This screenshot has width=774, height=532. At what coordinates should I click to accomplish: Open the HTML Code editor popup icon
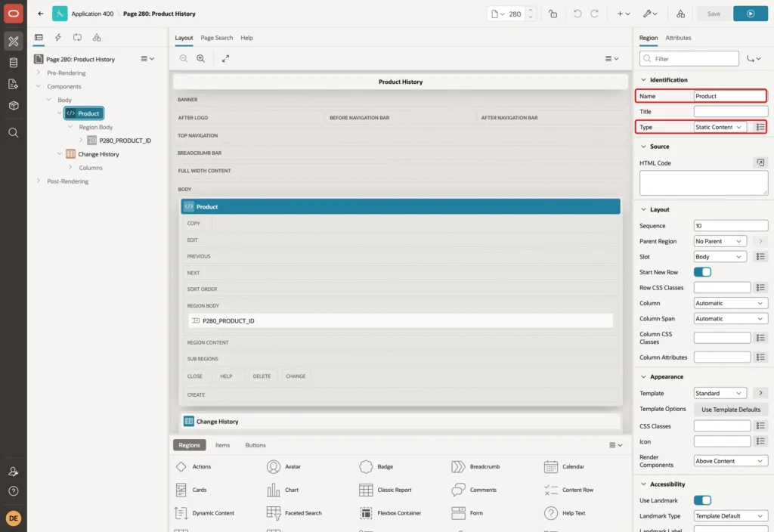760,163
